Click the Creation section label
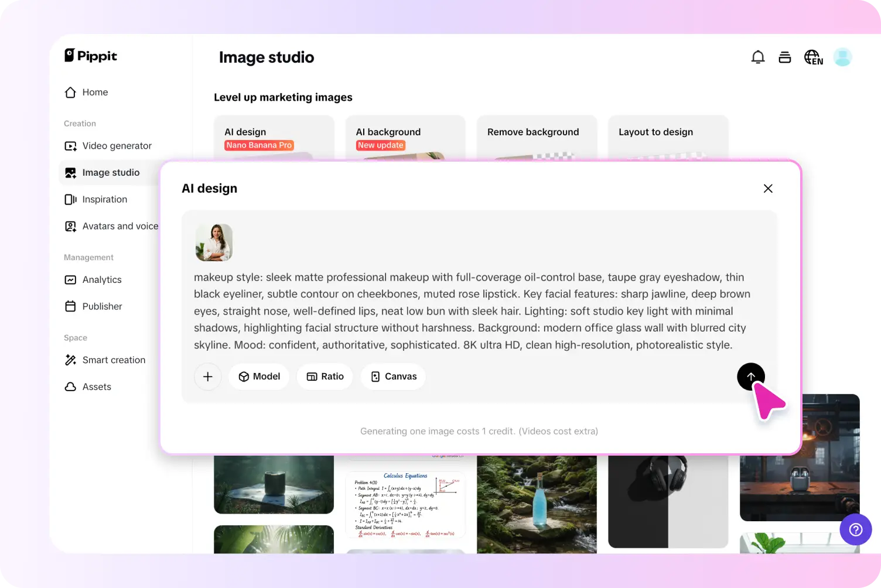 coord(80,124)
